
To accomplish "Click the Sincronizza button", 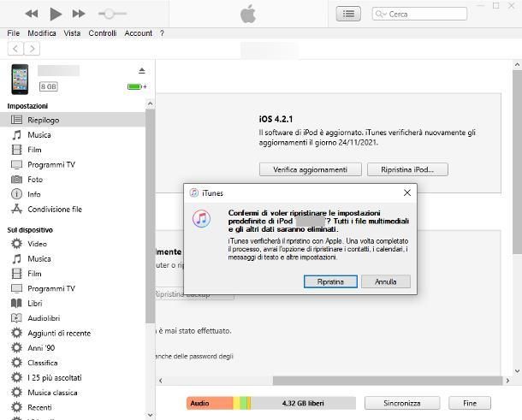I will (x=402, y=404).
